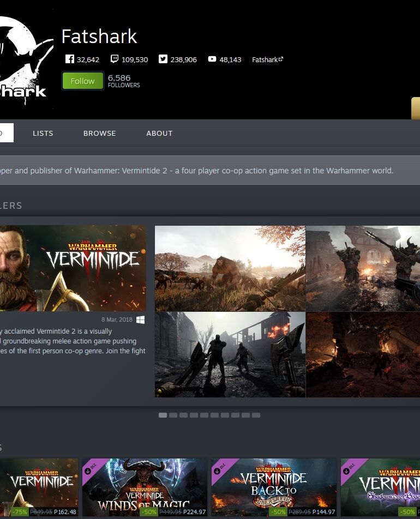Open the Vermintide 2 sale card at -75%
The image size is (420, 519).
coord(39,487)
